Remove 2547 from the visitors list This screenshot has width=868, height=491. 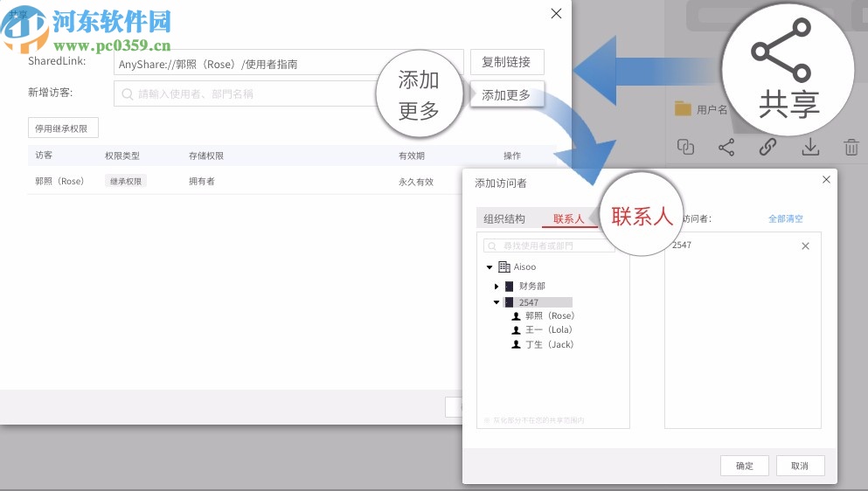(805, 245)
